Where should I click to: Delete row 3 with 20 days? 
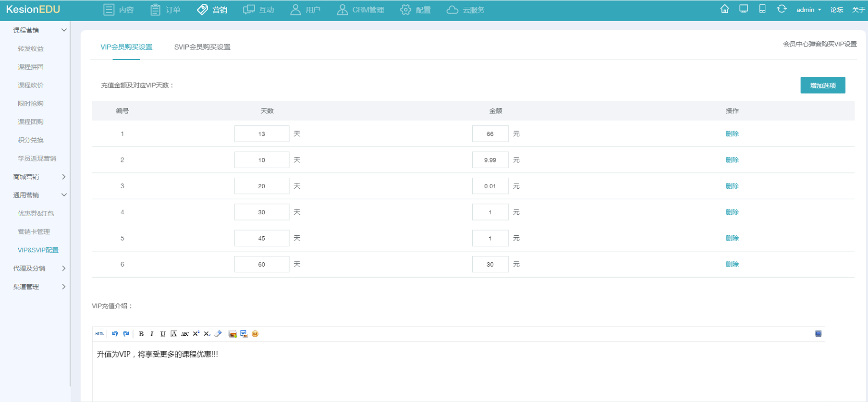pos(732,186)
